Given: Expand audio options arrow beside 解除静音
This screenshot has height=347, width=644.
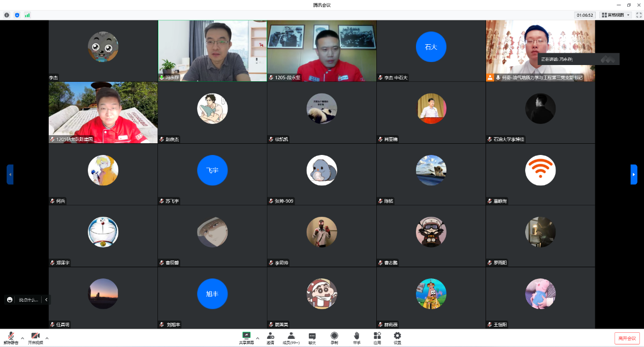Looking at the screenshot, I should [22, 338].
